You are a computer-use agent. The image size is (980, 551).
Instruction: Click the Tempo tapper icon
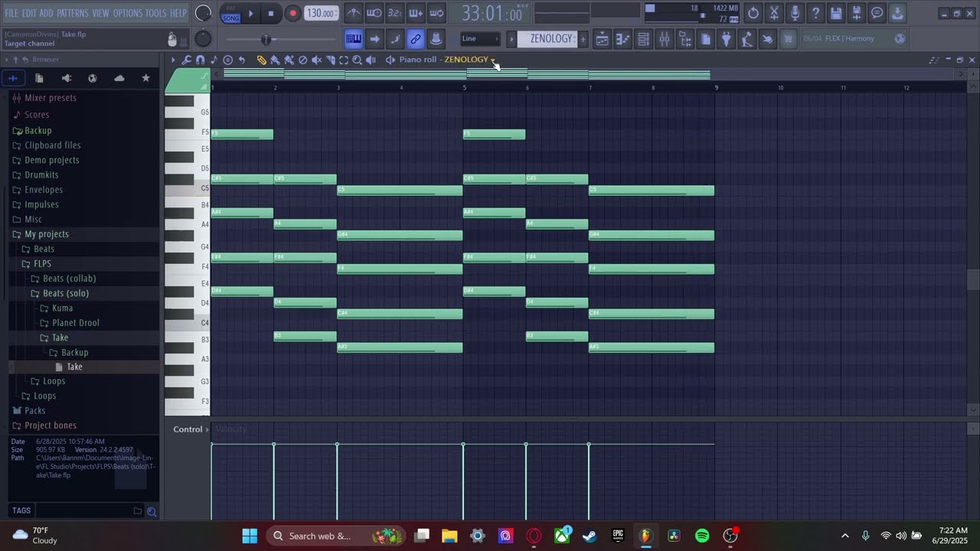[747, 39]
